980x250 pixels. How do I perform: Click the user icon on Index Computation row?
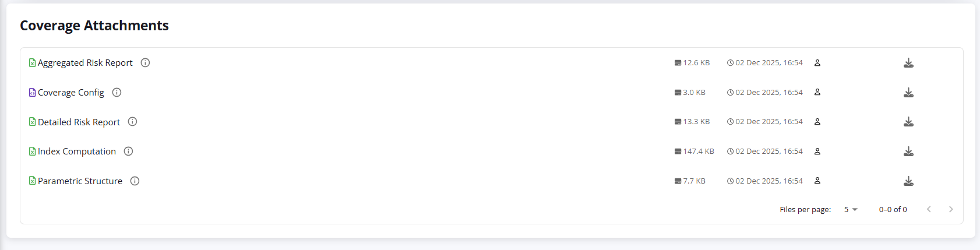point(817,152)
